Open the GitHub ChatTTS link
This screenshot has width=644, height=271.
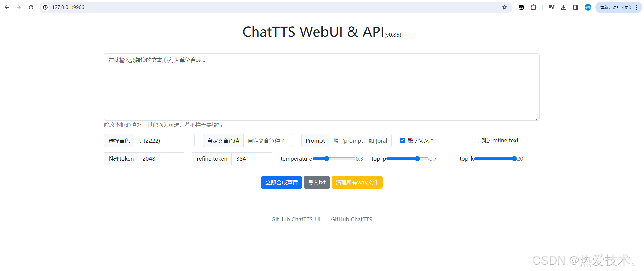351,219
